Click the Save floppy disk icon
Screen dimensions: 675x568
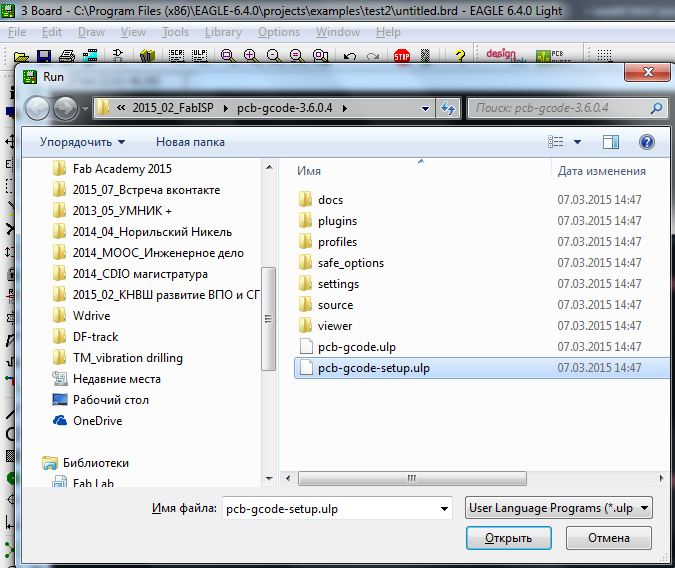click(44, 56)
